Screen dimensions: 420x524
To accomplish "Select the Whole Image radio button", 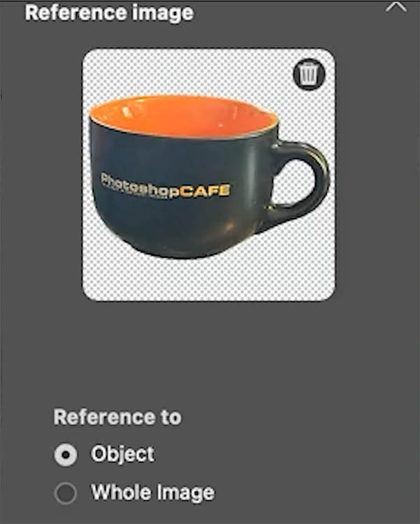I will (66, 493).
